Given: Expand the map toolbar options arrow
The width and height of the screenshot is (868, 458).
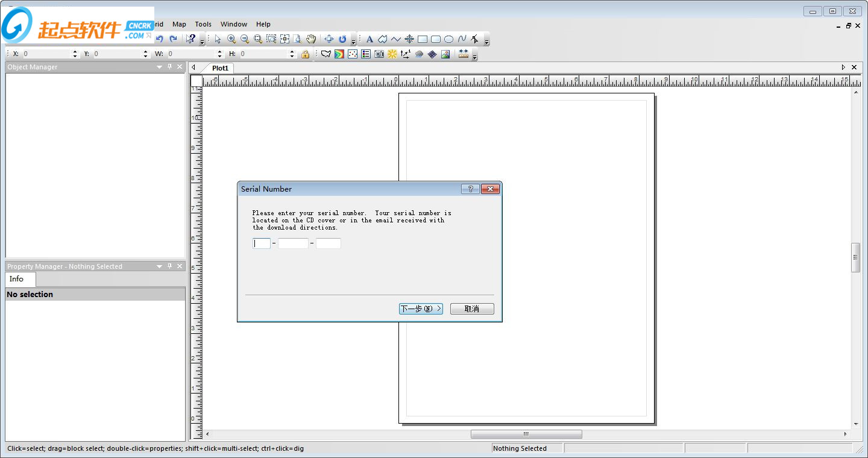Looking at the screenshot, I should point(475,55).
